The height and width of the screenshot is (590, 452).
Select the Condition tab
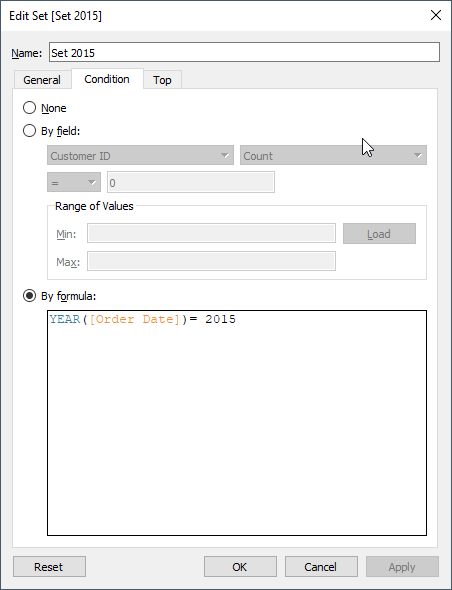click(x=107, y=79)
